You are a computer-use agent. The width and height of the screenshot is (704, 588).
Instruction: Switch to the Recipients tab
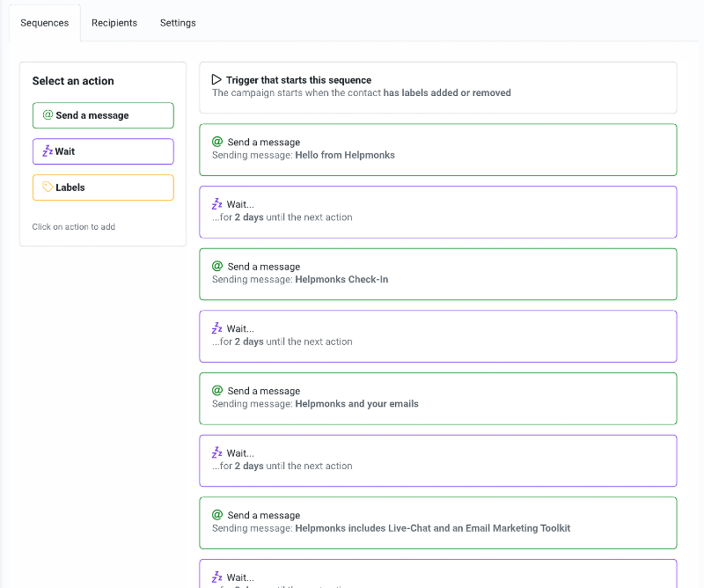114,23
